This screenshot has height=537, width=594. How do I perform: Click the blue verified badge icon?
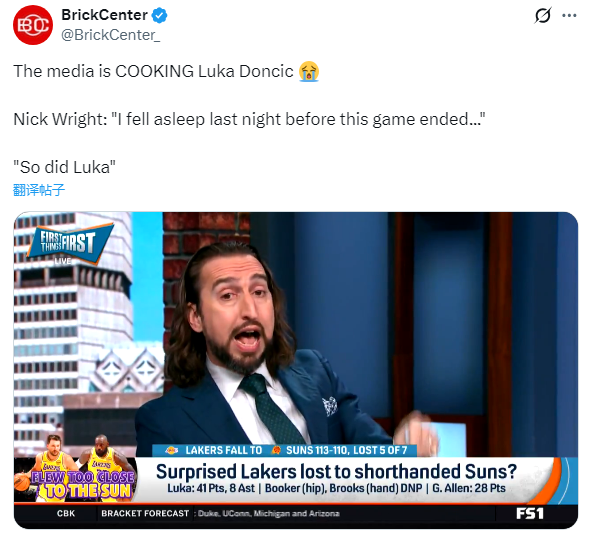pyautogui.click(x=159, y=16)
